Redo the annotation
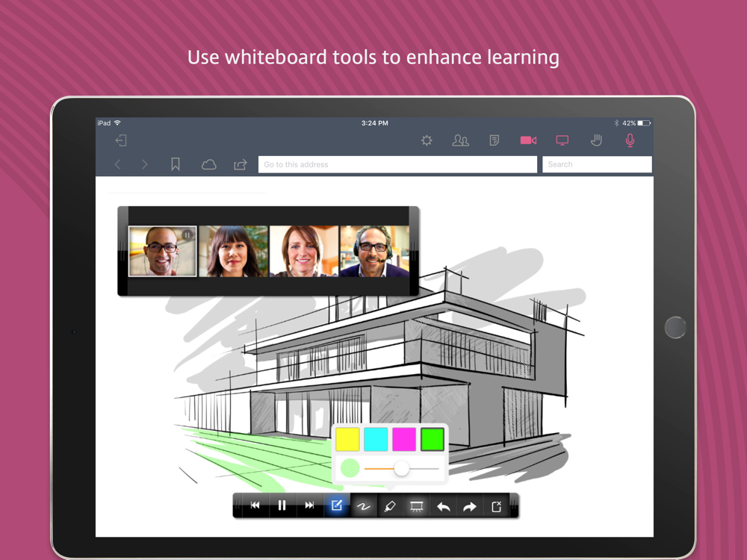This screenshot has width=747, height=560. 470,507
